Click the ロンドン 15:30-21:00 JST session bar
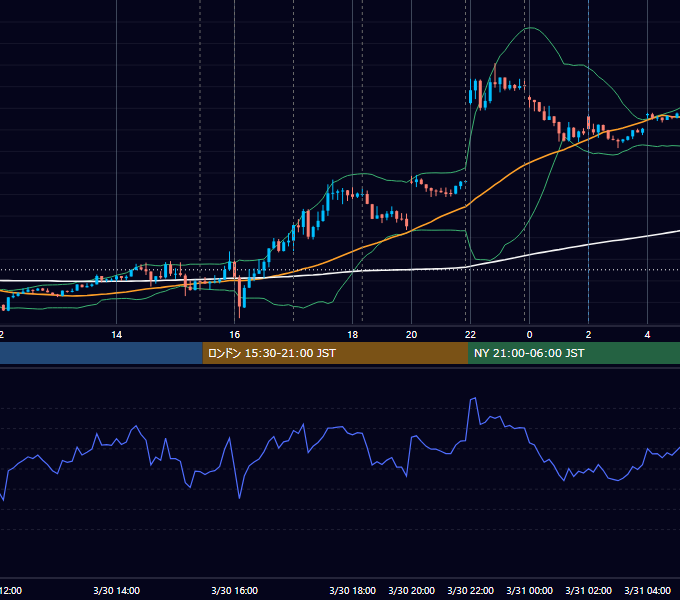Screen dimensions: 680x600 point(335,353)
